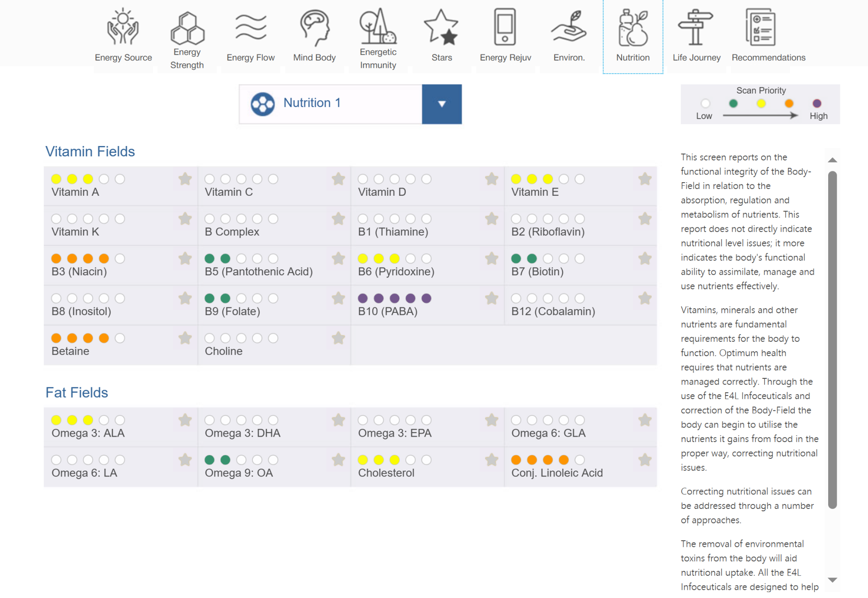
Task: Star the B2 (Riboflavin) field
Action: point(645,219)
